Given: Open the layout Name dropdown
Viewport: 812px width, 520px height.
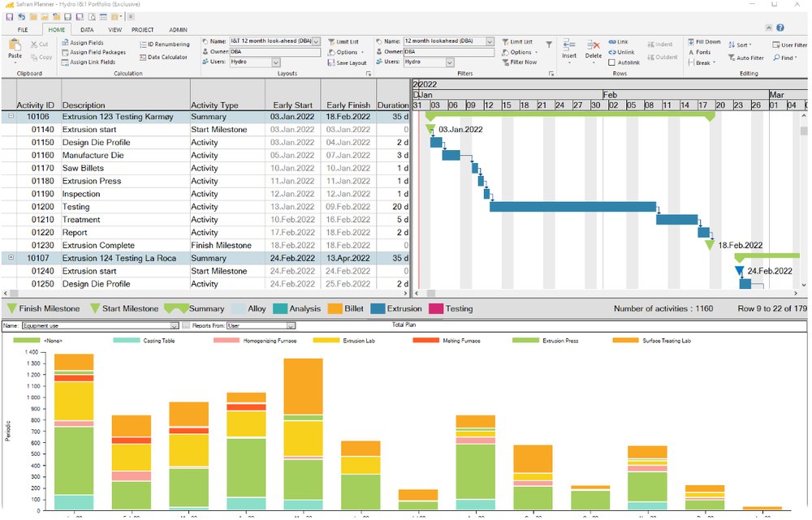Looking at the screenshot, I should point(316,41).
